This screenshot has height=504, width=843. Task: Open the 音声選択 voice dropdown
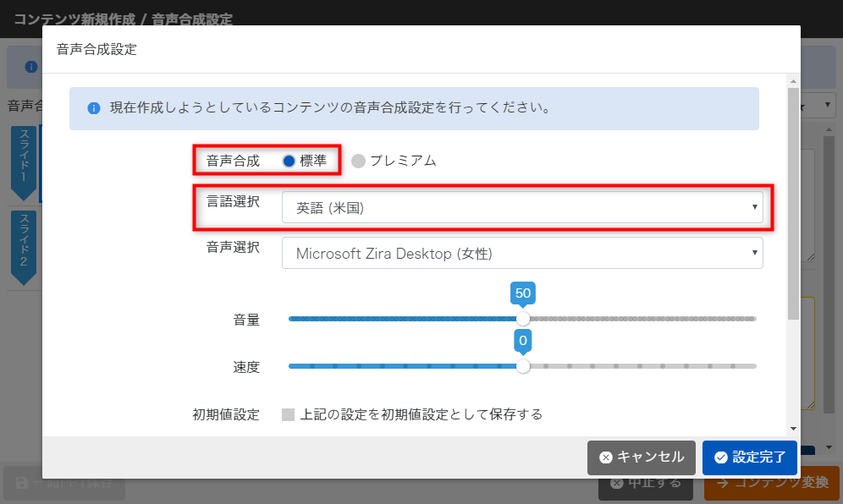coord(521,253)
